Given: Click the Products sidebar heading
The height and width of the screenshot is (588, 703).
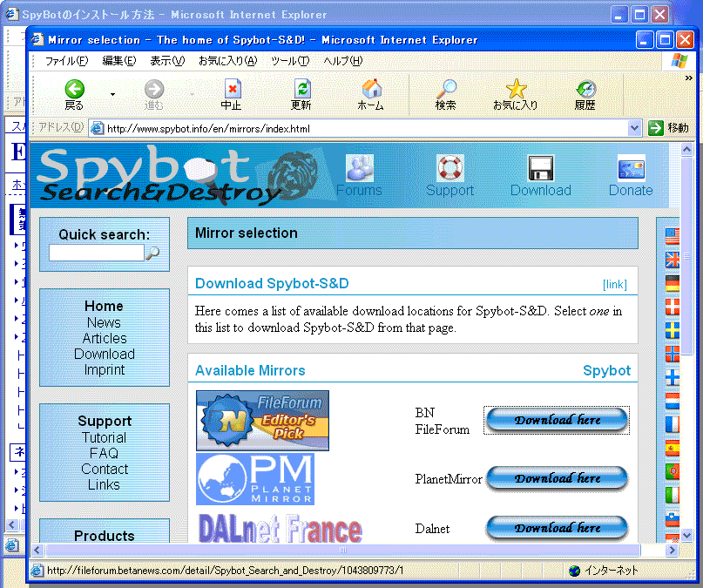Looking at the screenshot, I should (104, 536).
